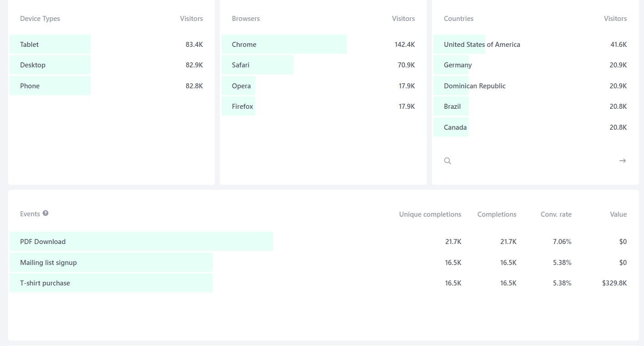Click the Events help question mark icon
The height and width of the screenshot is (346, 644).
46,213
